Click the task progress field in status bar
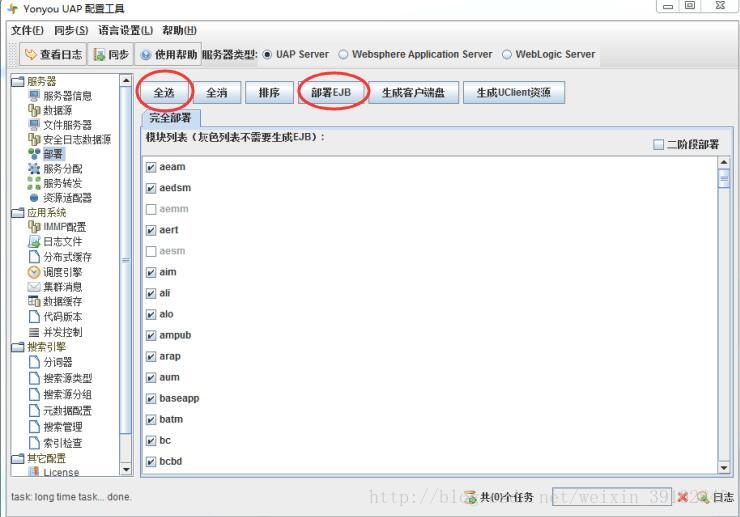 pos(612,497)
